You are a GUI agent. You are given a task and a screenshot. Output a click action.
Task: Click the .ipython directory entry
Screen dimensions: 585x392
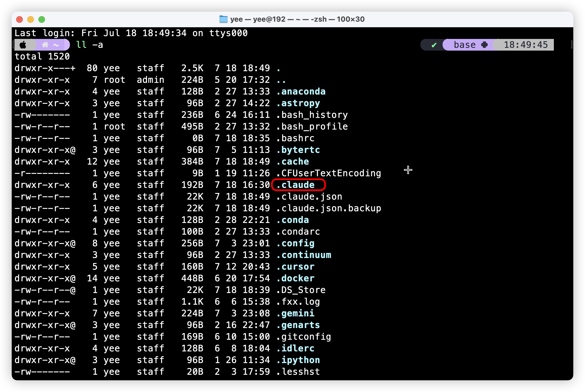click(298, 360)
